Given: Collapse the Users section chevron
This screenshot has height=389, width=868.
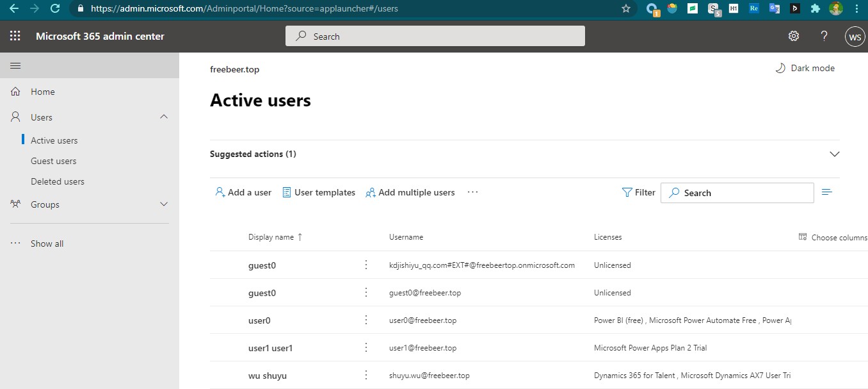Looking at the screenshot, I should point(164,117).
